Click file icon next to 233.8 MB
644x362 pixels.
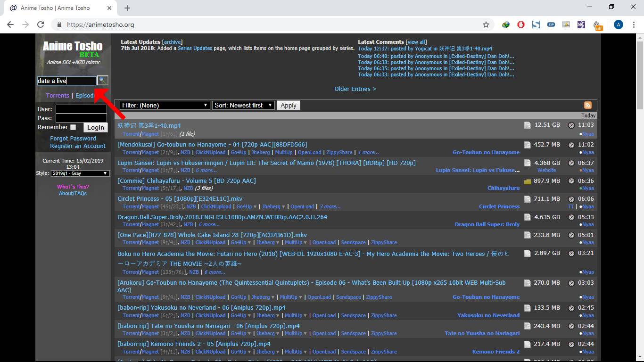tap(528, 235)
